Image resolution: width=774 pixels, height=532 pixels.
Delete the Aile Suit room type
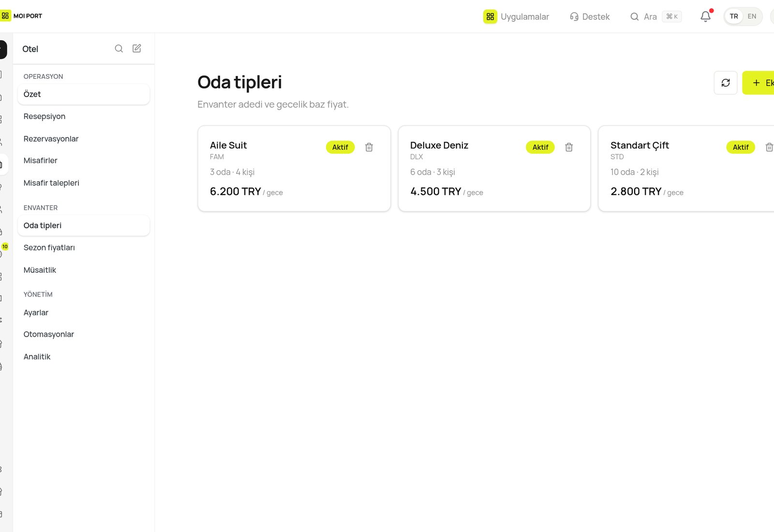[x=369, y=147]
